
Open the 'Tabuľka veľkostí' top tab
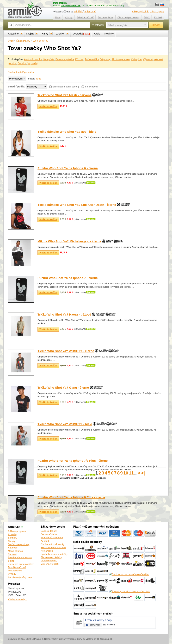[x=85, y=17]
